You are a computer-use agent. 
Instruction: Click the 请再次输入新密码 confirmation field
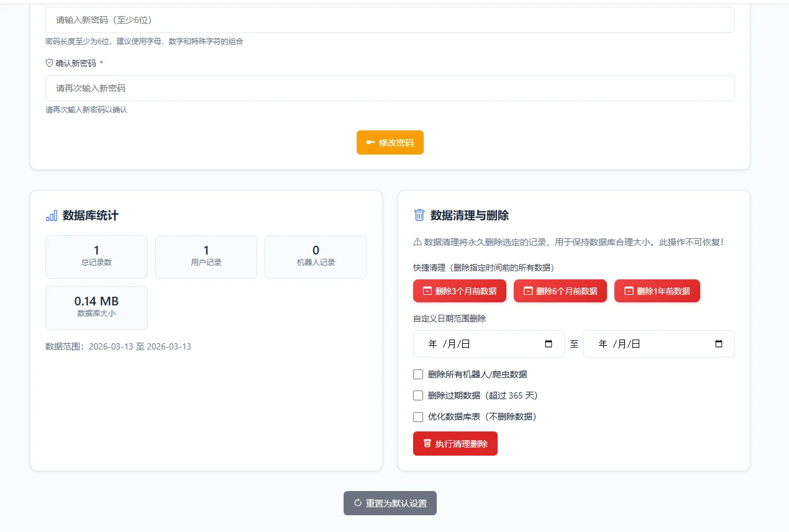click(390, 88)
